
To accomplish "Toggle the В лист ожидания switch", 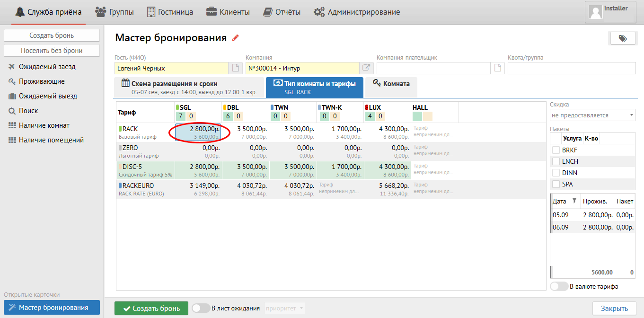I will coord(201,309).
